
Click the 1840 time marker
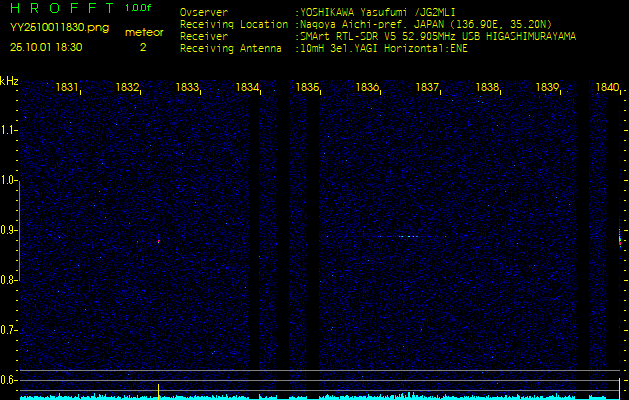(607, 87)
